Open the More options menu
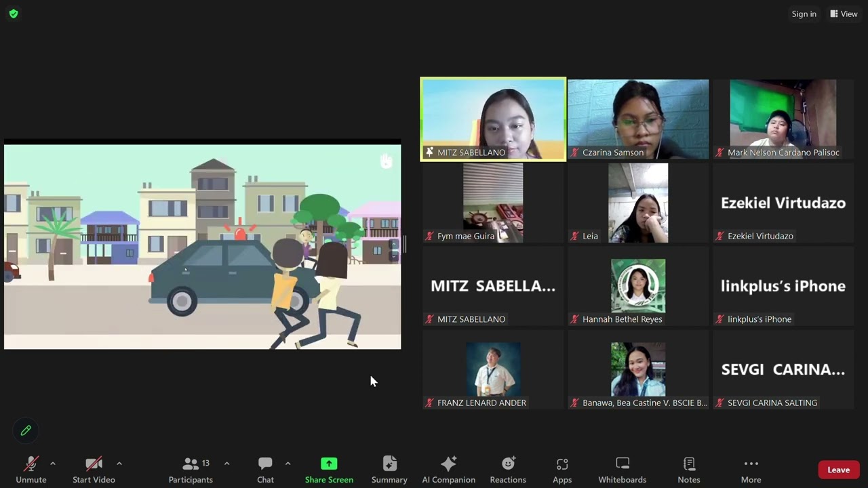 coord(751,469)
